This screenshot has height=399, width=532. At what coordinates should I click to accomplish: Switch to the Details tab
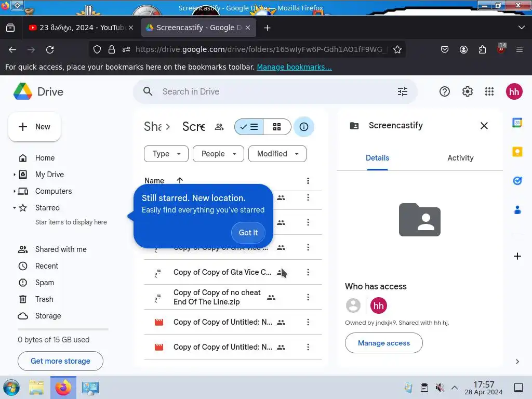pos(377,158)
